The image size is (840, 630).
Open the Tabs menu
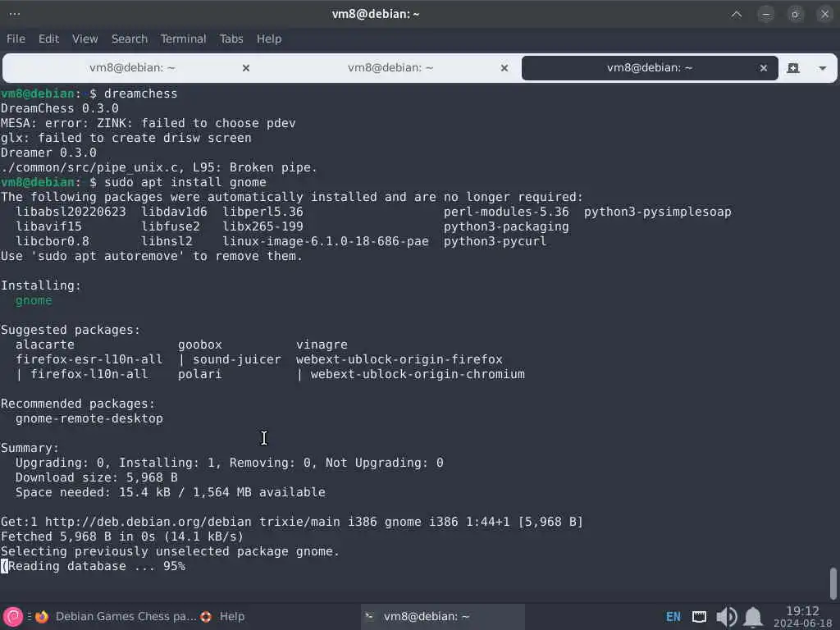[x=231, y=39]
